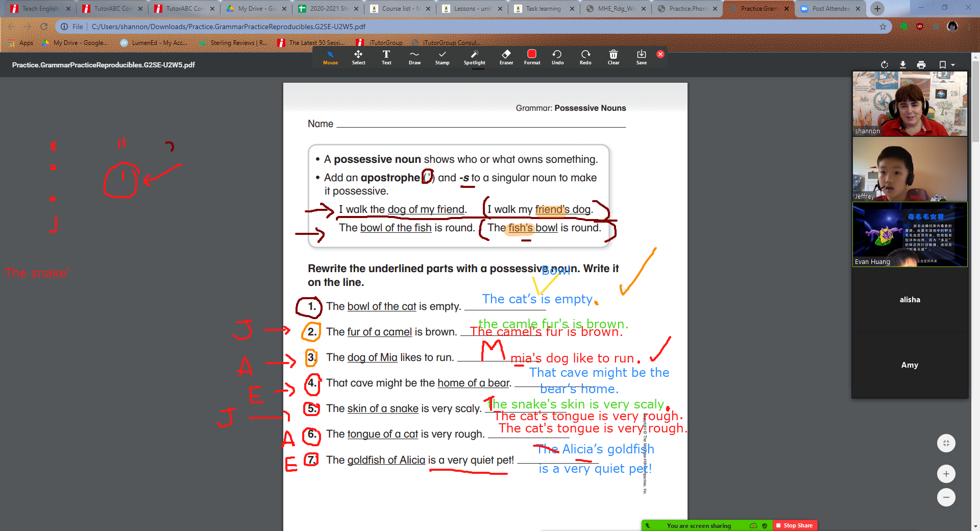
Task: Open Sterling Reviews bookmark
Action: 233,43
